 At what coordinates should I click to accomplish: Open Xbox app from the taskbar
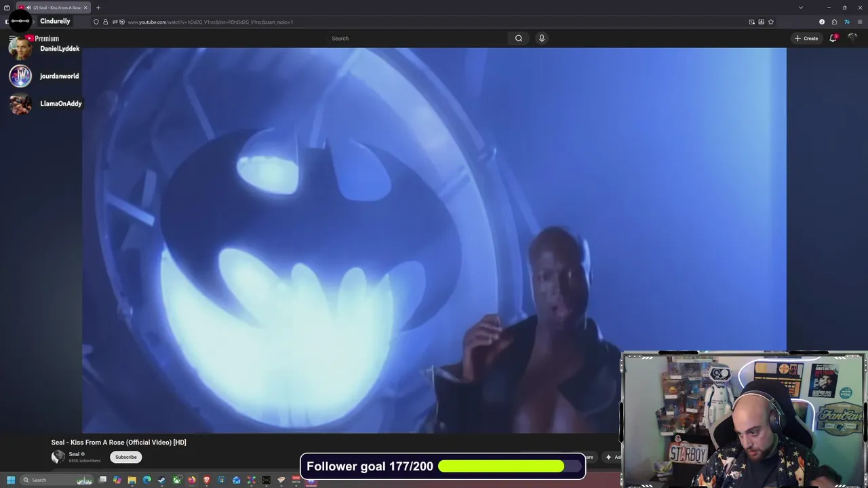tap(177, 480)
